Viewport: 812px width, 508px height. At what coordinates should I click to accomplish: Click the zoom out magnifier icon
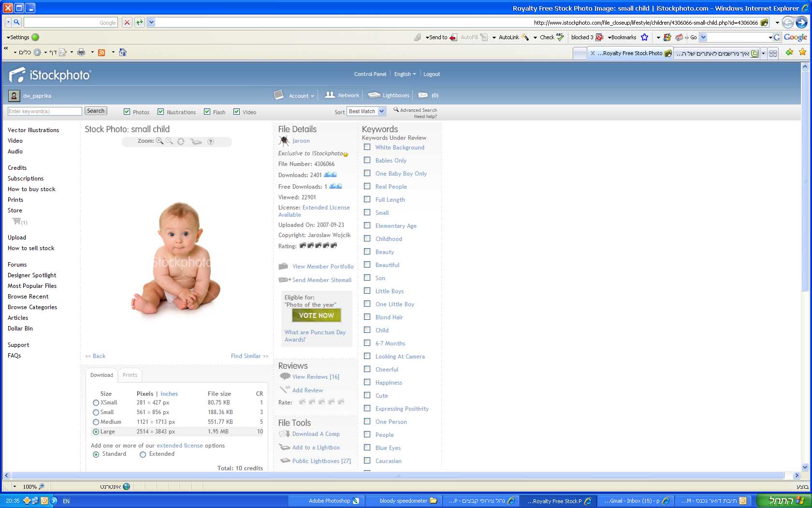169,141
